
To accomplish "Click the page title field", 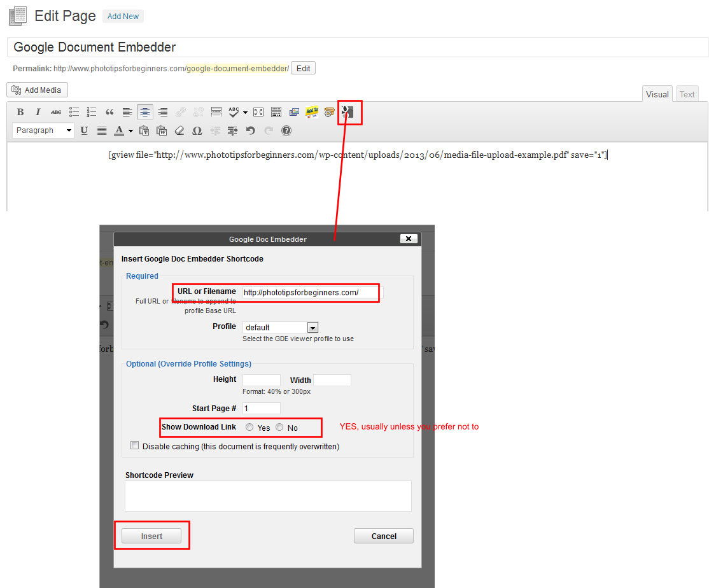I will 358,47.
